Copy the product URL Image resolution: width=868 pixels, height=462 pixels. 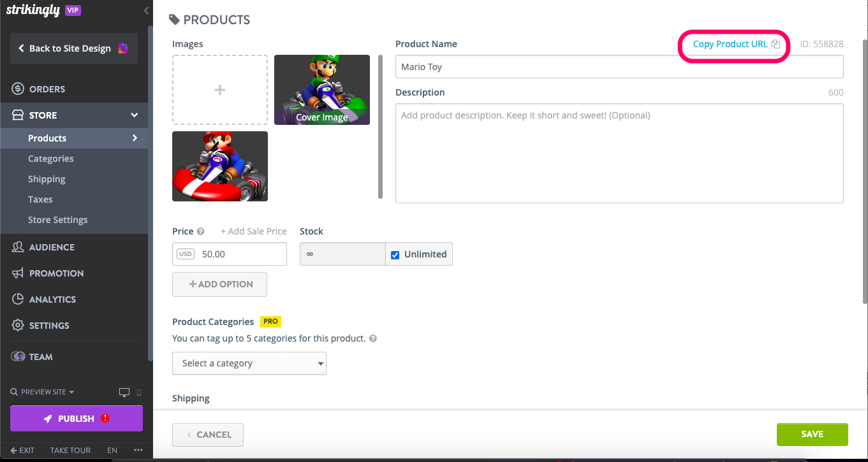(736, 44)
